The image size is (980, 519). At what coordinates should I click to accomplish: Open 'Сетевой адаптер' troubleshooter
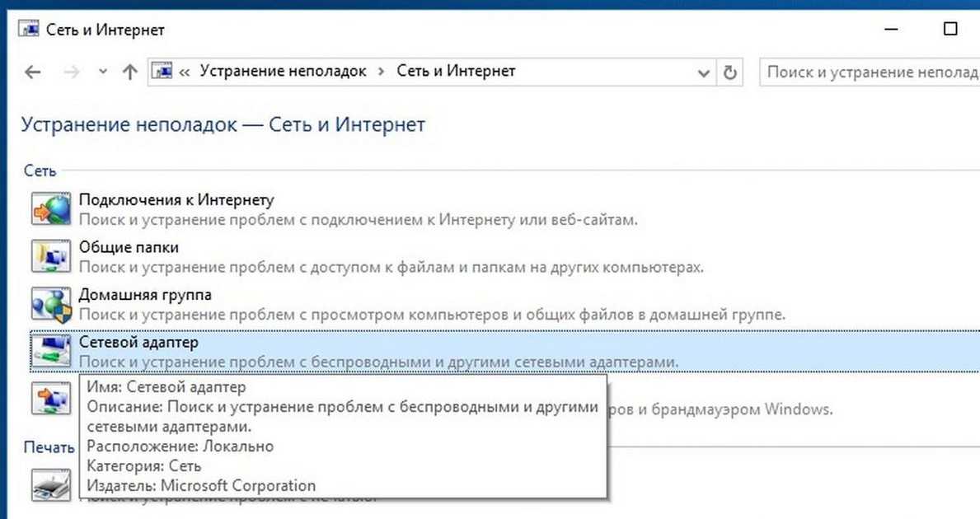click(138, 342)
